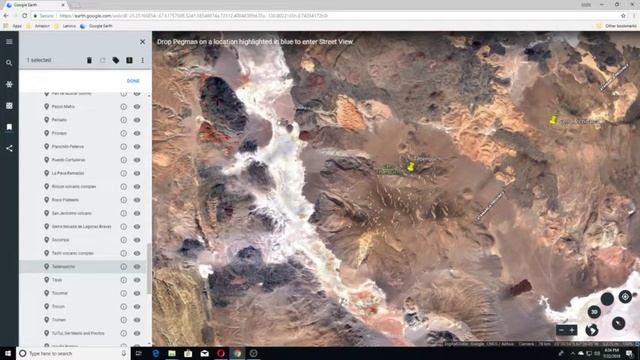The height and width of the screenshot is (360, 640).
Task: Reload the page
Action: (x=24, y=16)
